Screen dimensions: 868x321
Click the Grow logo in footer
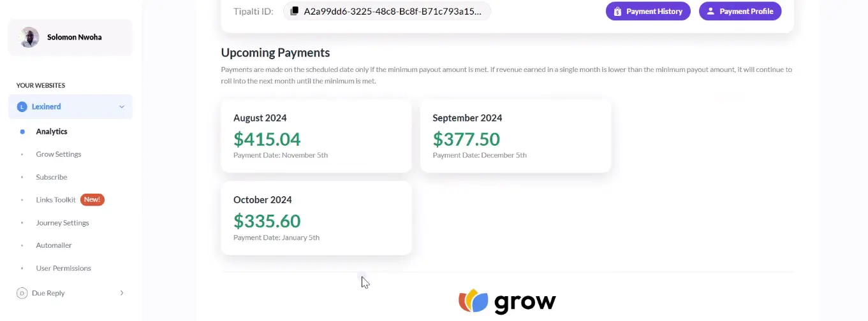(x=507, y=301)
